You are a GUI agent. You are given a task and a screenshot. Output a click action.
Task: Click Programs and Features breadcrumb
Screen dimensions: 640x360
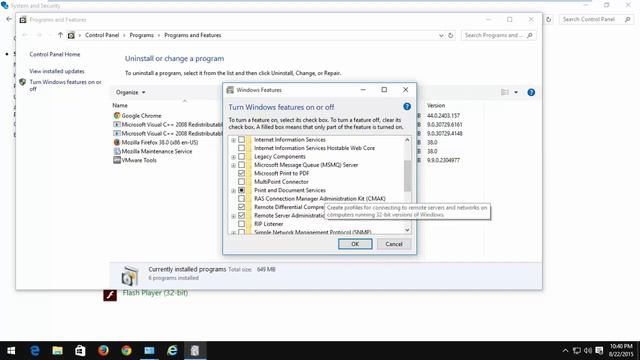coord(193,35)
